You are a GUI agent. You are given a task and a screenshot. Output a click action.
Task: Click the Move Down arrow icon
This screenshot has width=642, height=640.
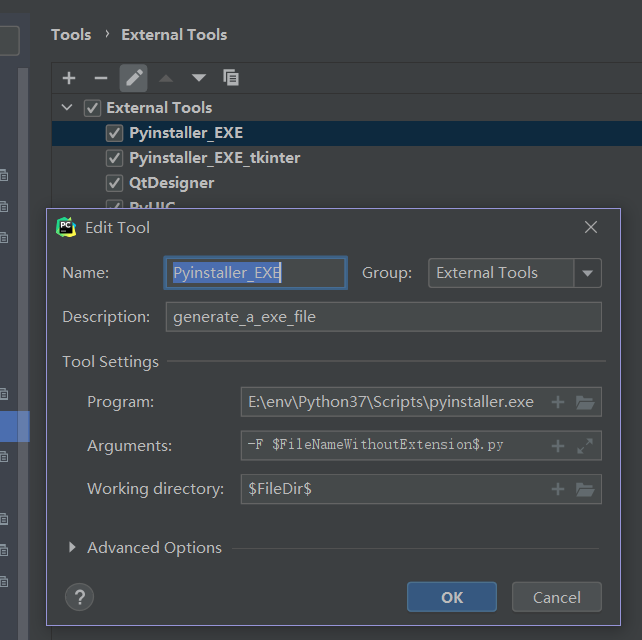pos(199,78)
